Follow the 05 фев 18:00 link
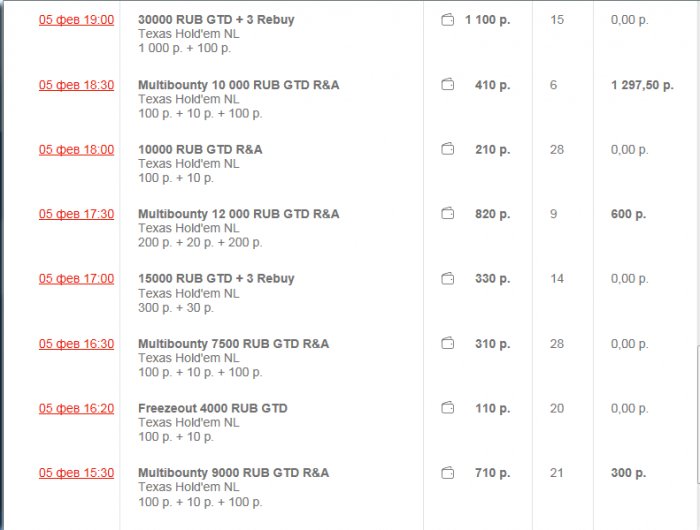The width and height of the screenshot is (700, 530). [x=76, y=150]
